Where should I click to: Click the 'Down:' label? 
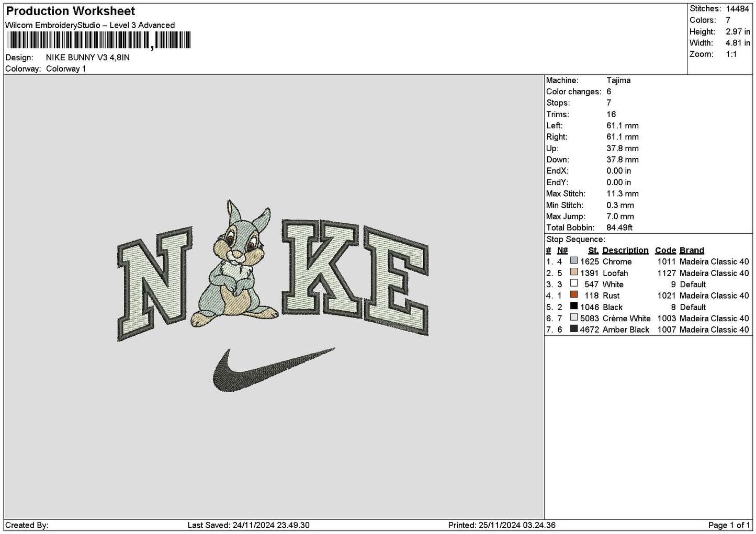(x=558, y=160)
